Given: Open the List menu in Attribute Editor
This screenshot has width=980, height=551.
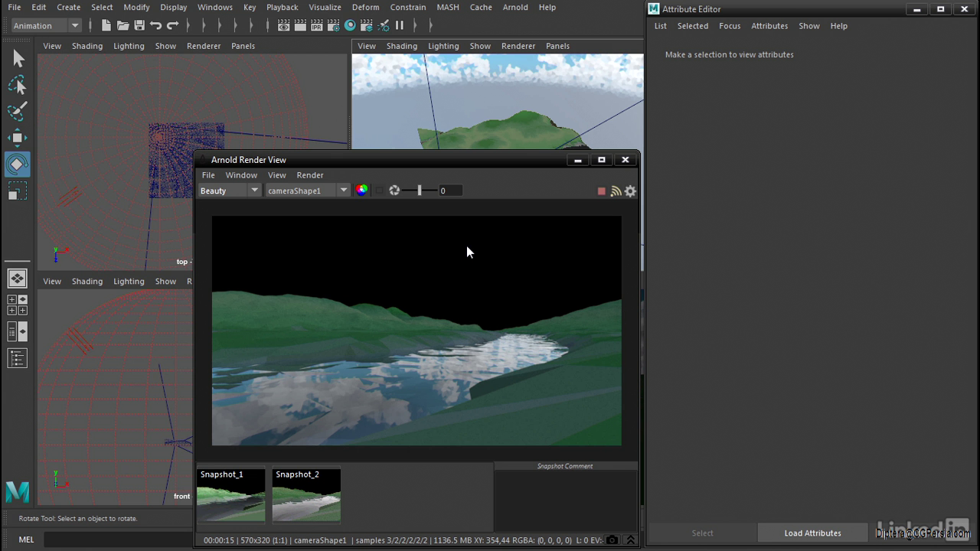Looking at the screenshot, I should (x=660, y=26).
